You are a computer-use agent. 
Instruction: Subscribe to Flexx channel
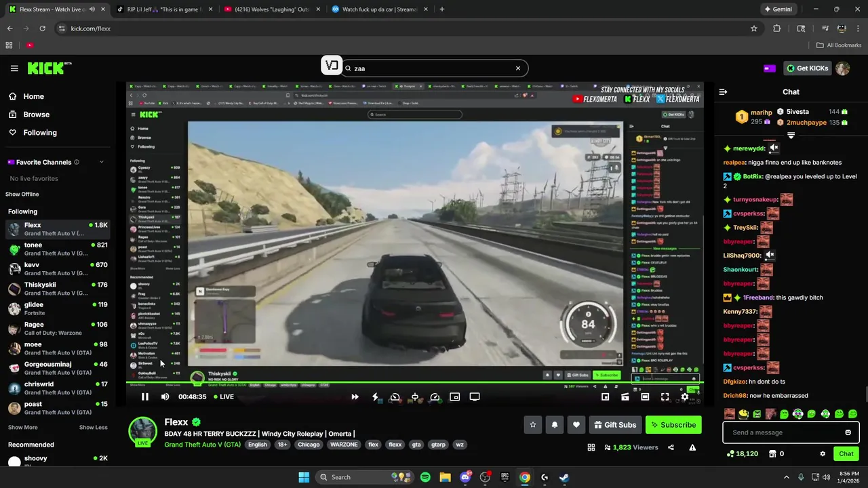pyautogui.click(x=673, y=425)
